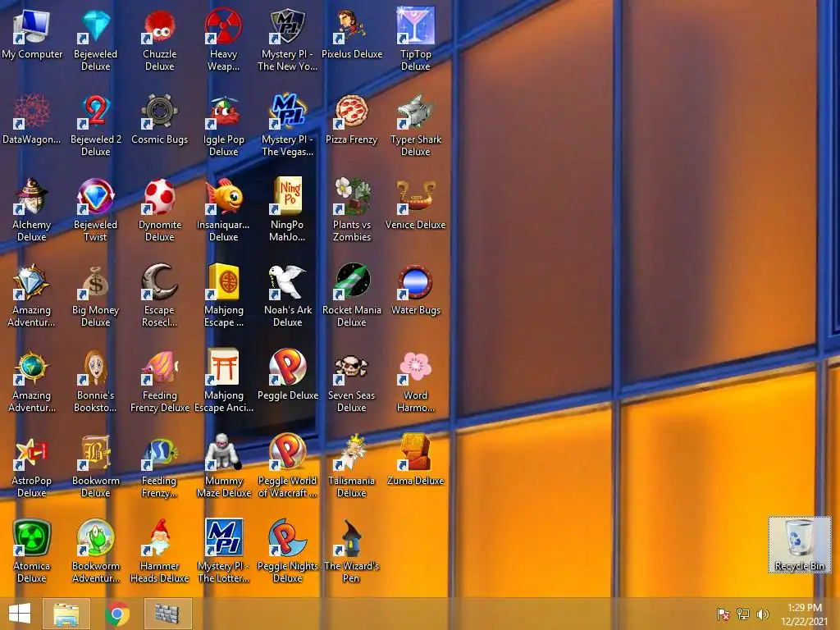Click the network status tray icon
Viewport: 840px width, 630px height.
[743, 614]
